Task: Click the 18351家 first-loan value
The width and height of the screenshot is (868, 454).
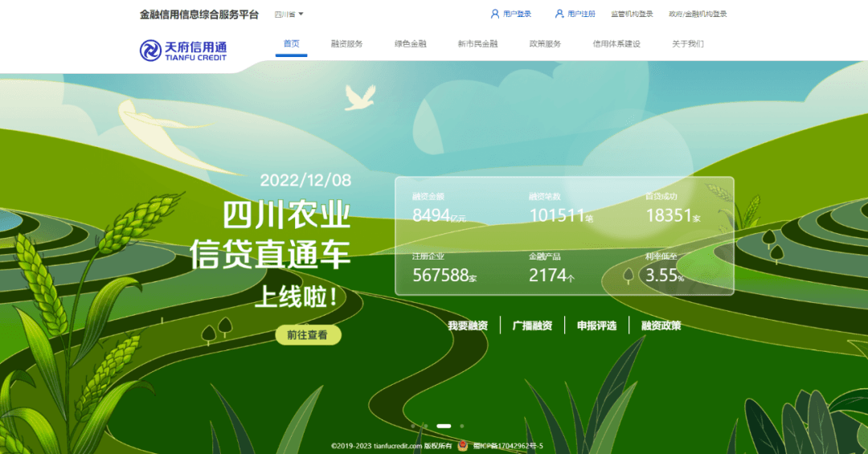Action: [x=674, y=215]
